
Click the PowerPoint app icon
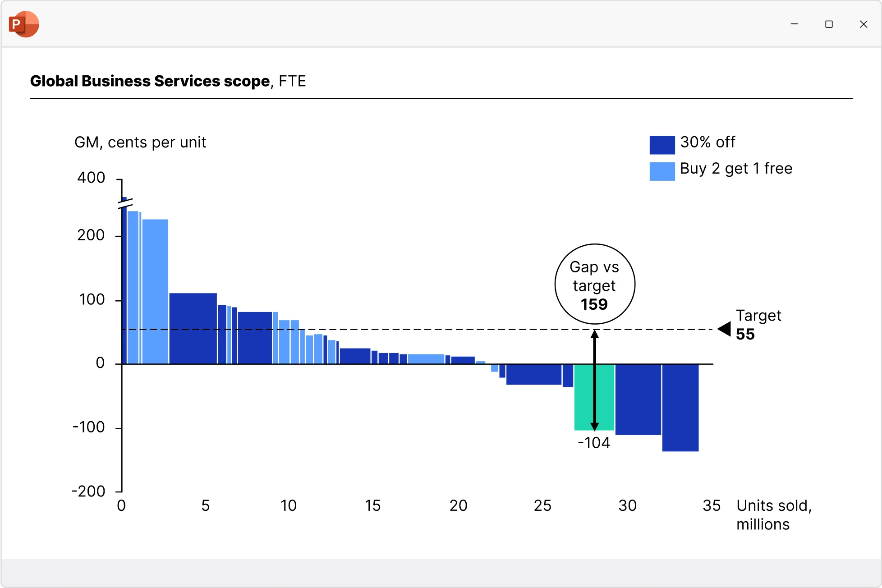pyautogui.click(x=24, y=24)
